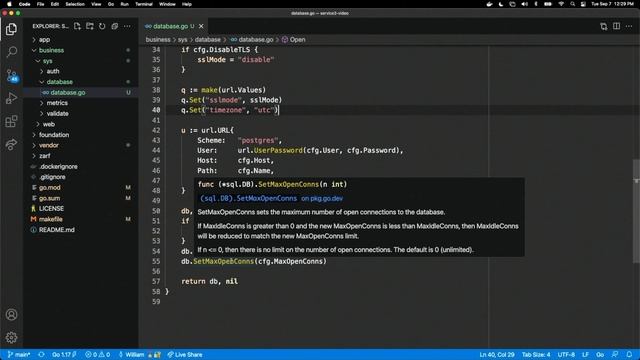640x360 pixels.
Task: Click Tab Size: 4 status item
Action: 536,355
